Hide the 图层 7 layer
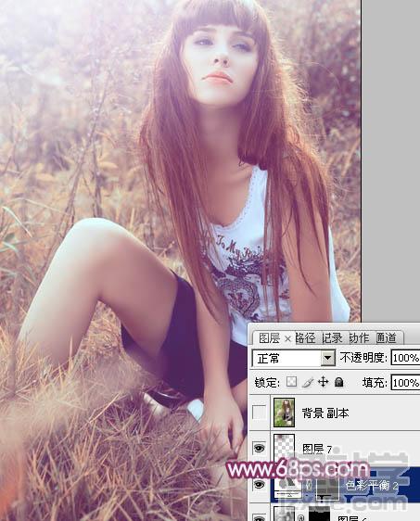 tap(260, 449)
